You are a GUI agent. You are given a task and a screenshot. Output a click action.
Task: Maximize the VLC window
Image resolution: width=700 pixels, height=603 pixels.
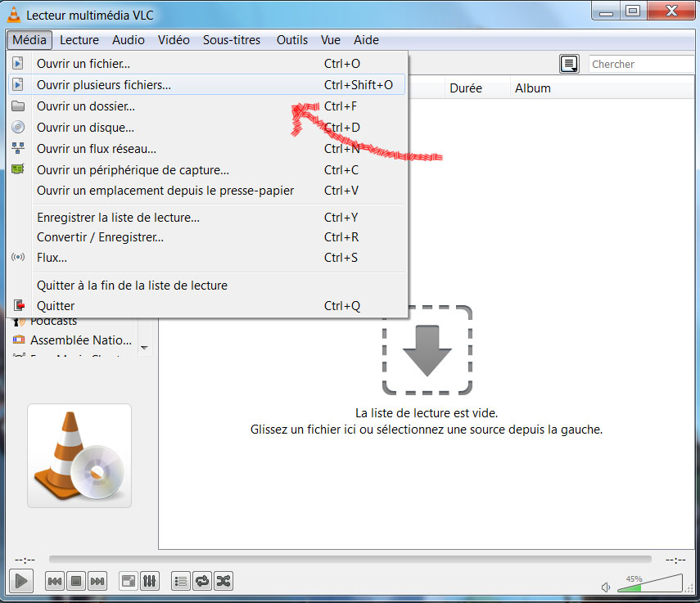pos(633,11)
